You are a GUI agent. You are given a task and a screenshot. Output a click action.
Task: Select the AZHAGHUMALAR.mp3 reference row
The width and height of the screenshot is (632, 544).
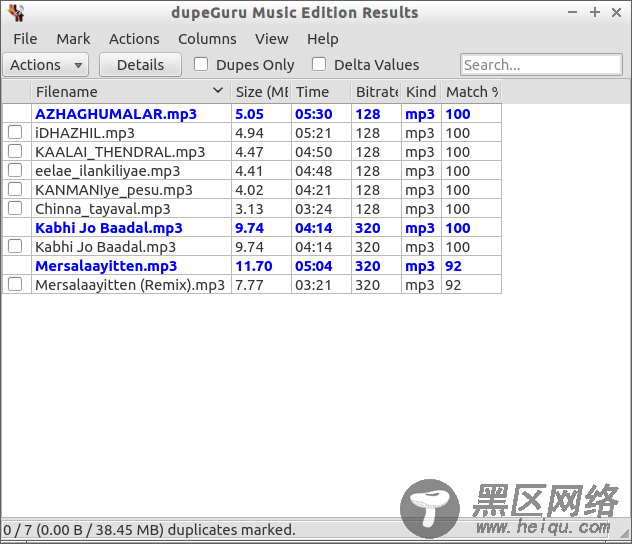click(x=252, y=114)
